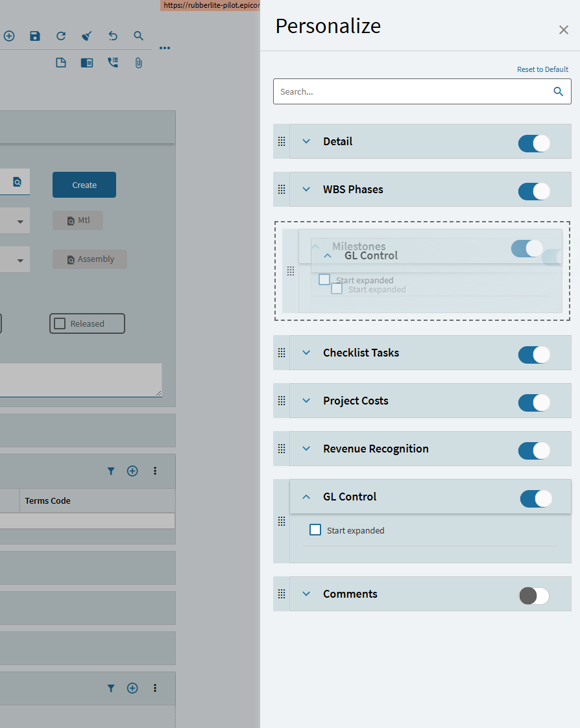Click the search magnifier in Personalize search box
The height and width of the screenshot is (728, 580).
pyautogui.click(x=559, y=91)
